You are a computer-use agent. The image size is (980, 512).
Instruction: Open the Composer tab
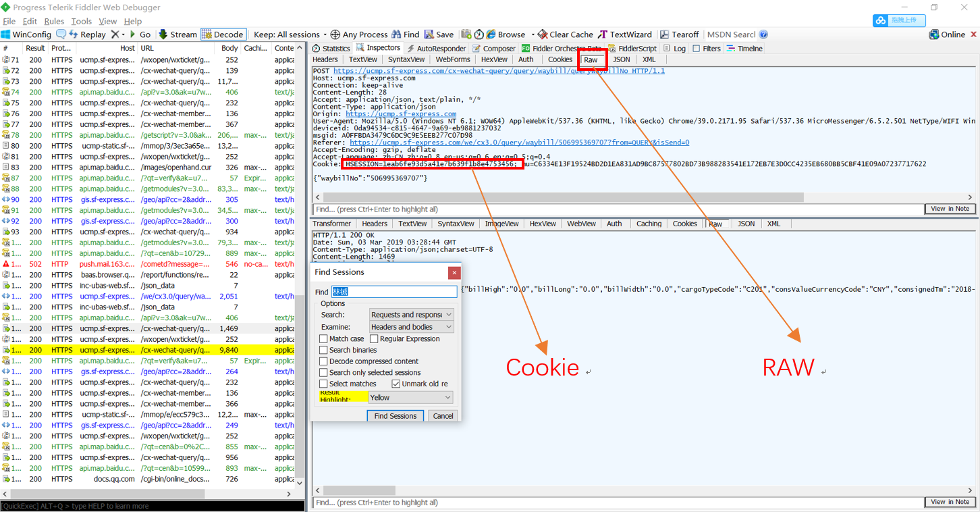(494, 49)
